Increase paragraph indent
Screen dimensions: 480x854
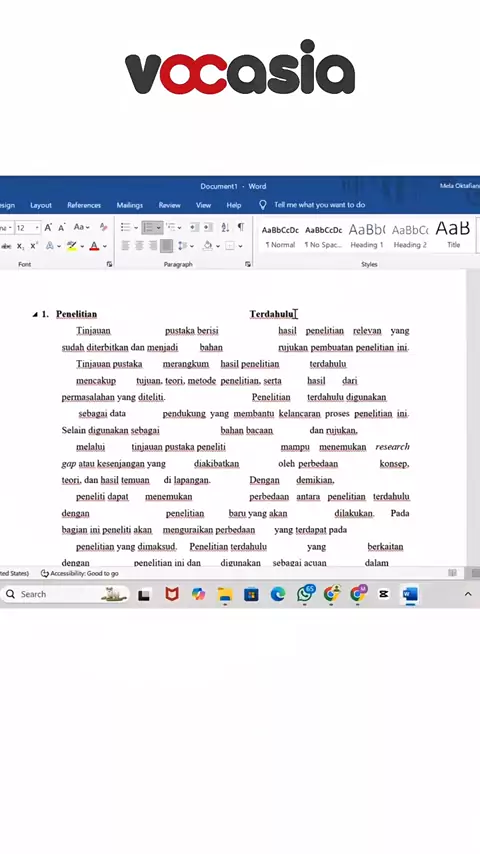(208, 228)
